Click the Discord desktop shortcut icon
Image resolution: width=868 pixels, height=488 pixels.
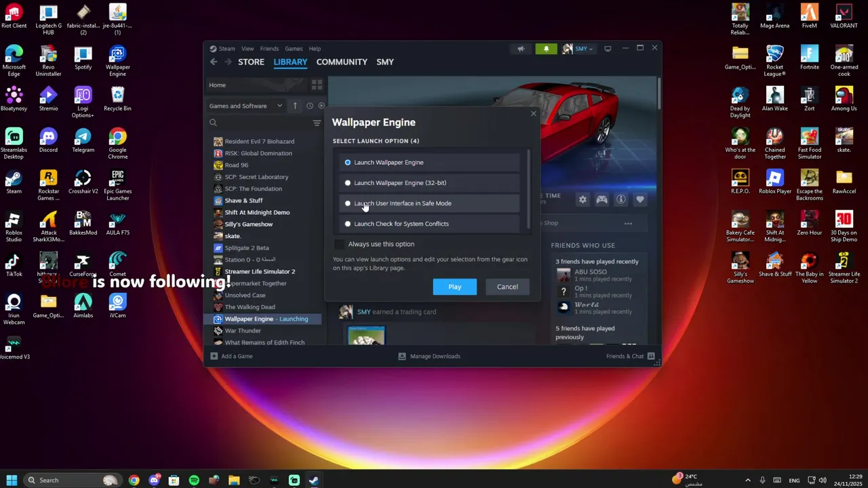48,141
